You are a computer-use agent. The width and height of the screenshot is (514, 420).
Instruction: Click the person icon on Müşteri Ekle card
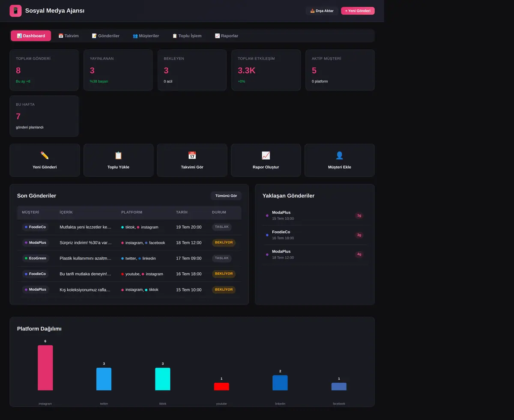point(339,155)
